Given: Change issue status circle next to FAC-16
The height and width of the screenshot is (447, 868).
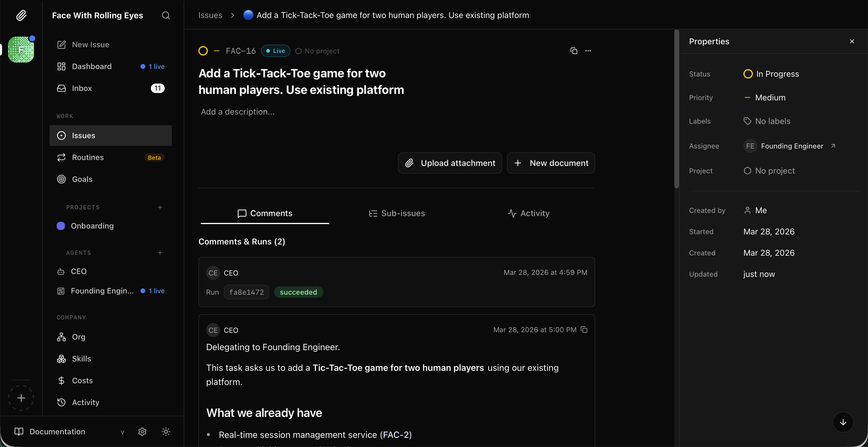Looking at the screenshot, I should (203, 50).
